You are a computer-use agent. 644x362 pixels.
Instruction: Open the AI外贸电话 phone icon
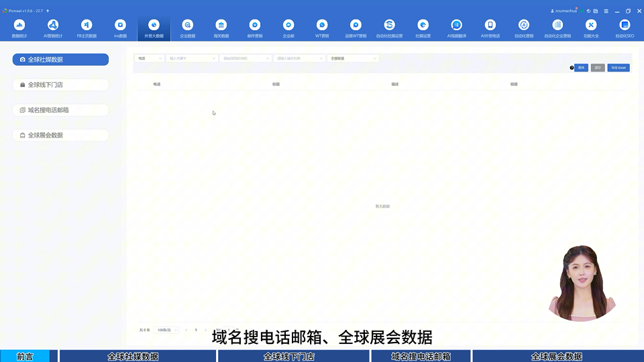[490, 25]
